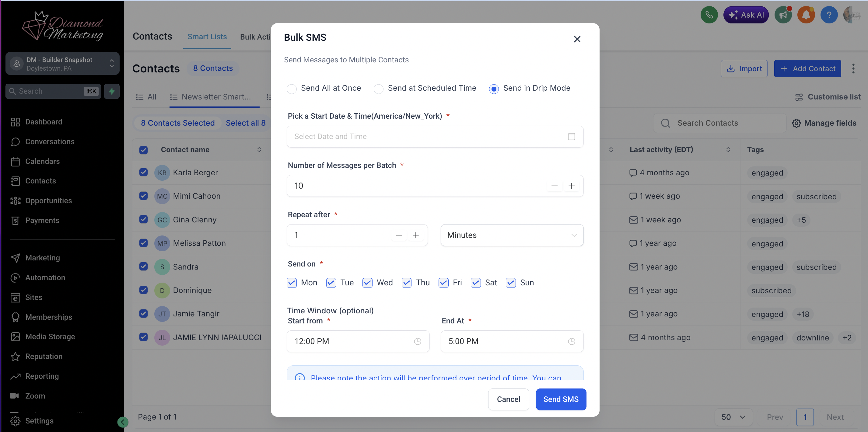This screenshot has height=432, width=868.
Task: Decrease Repeat after value with minus
Action: coord(399,235)
